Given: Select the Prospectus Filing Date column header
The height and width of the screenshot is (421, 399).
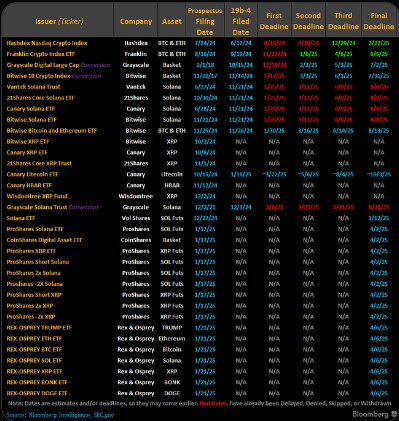Looking at the screenshot, I should [205, 22].
